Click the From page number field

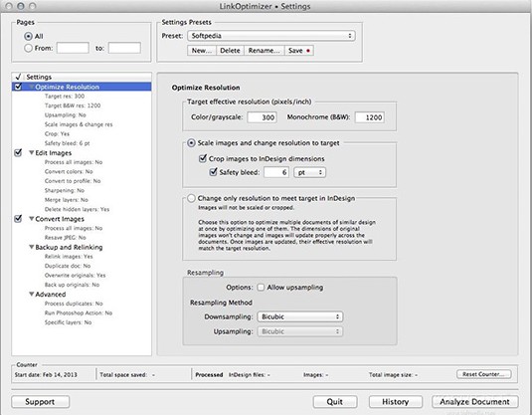73,48
